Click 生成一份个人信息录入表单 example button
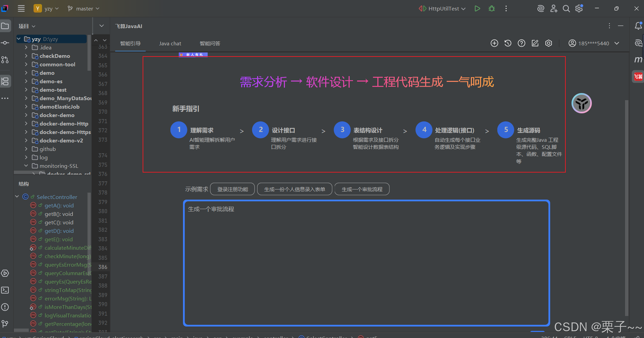644x338 pixels. [x=295, y=189]
